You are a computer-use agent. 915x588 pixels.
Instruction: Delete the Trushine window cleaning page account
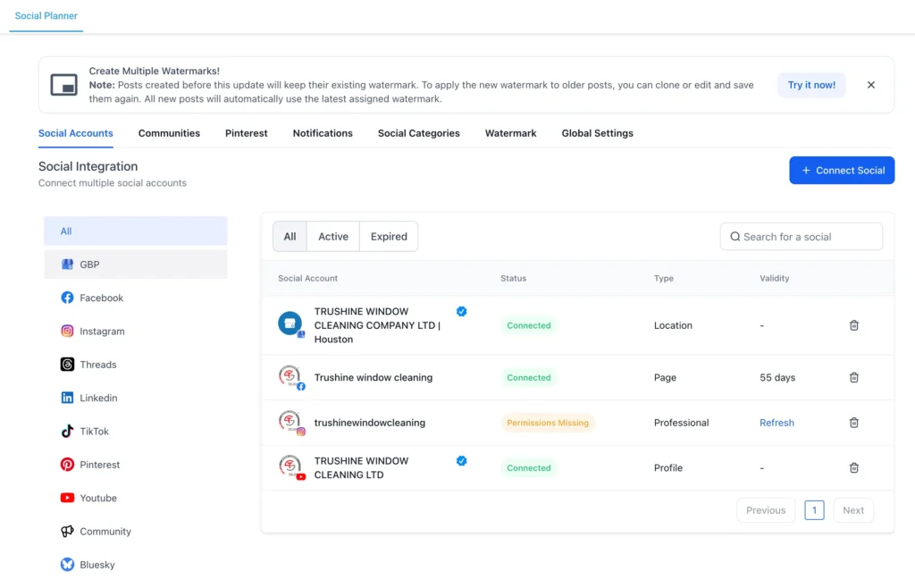coord(853,377)
